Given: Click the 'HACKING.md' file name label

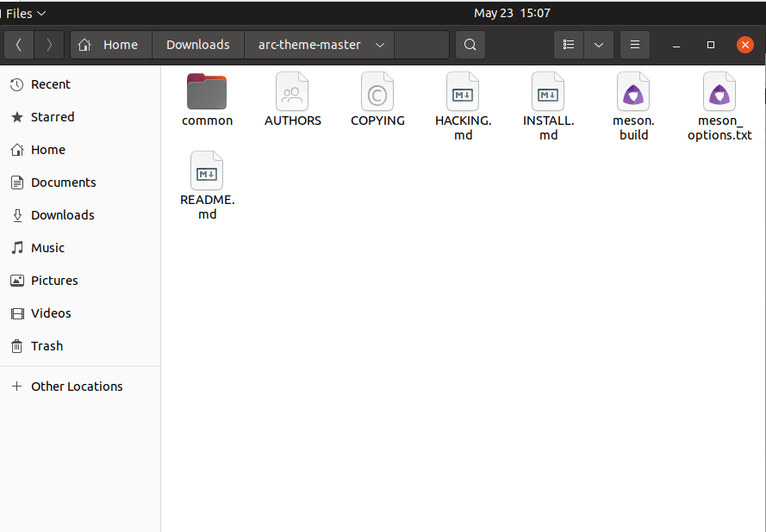Looking at the screenshot, I should [463, 128].
